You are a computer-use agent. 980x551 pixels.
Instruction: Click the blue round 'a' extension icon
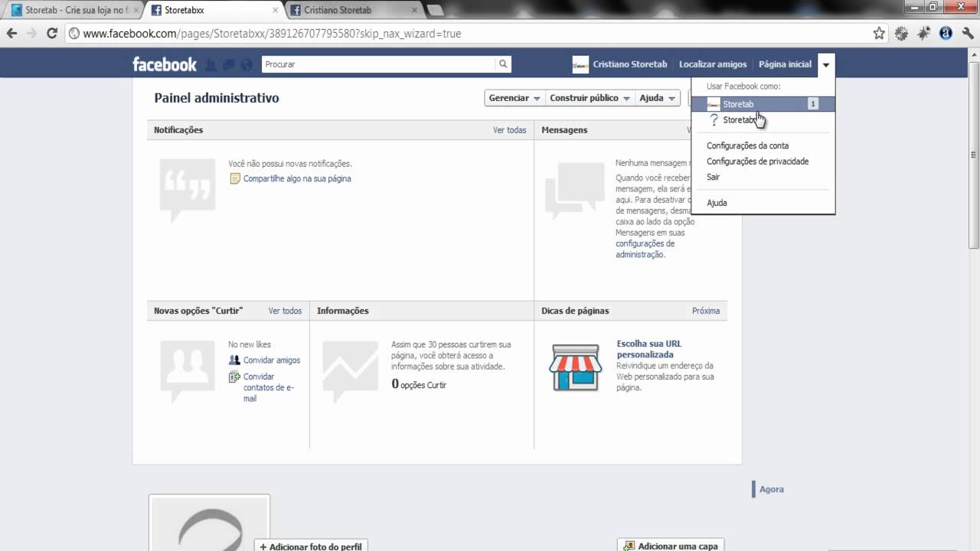946,34
